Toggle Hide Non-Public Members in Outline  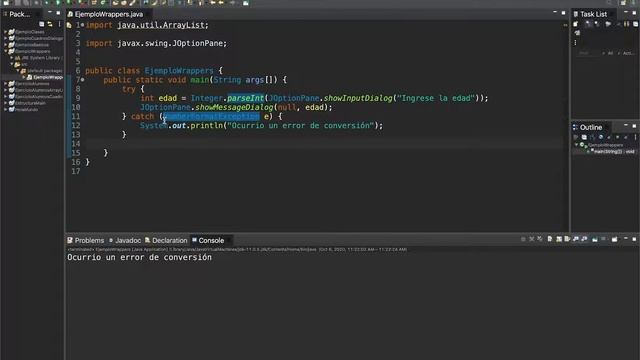618,138
